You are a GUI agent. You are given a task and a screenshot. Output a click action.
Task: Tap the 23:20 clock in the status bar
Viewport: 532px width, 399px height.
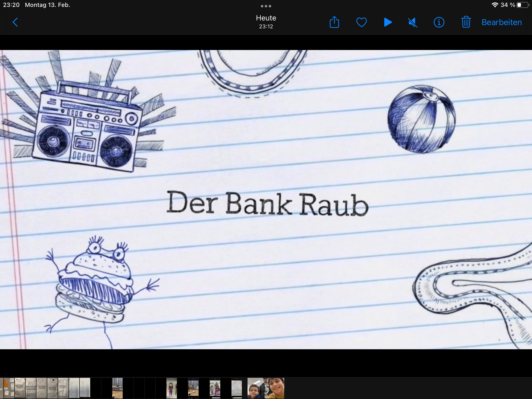11,5
